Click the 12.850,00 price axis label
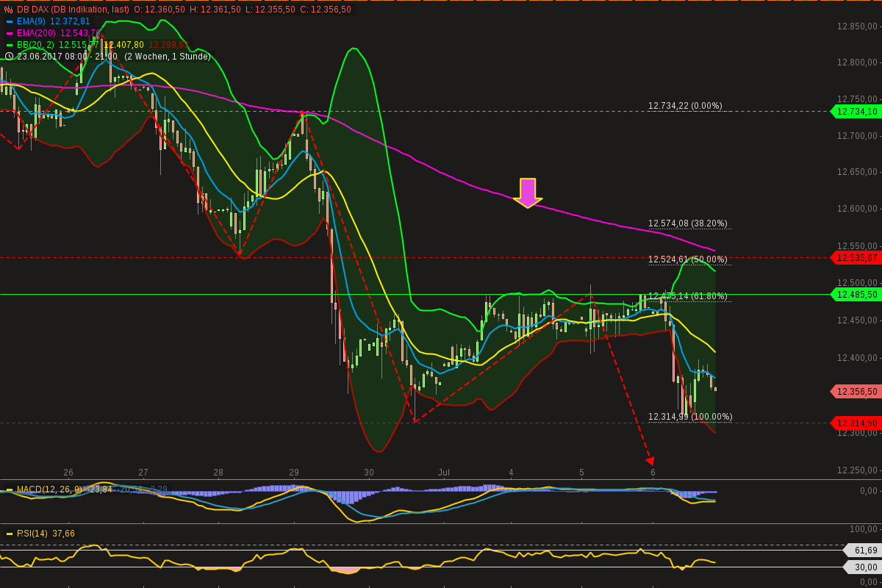The height and width of the screenshot is (588, 882). point(857,26)
